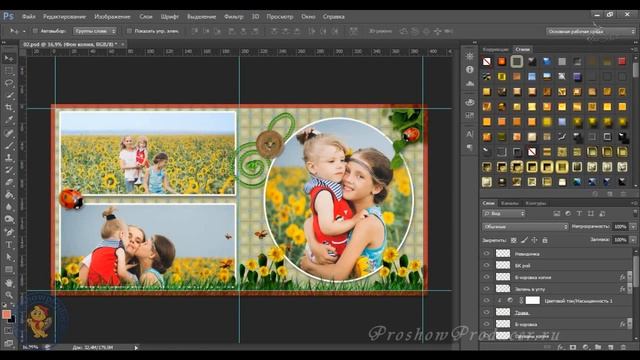
Task: Hide the Б-коровка копия layer
Action: coord(487,277)
